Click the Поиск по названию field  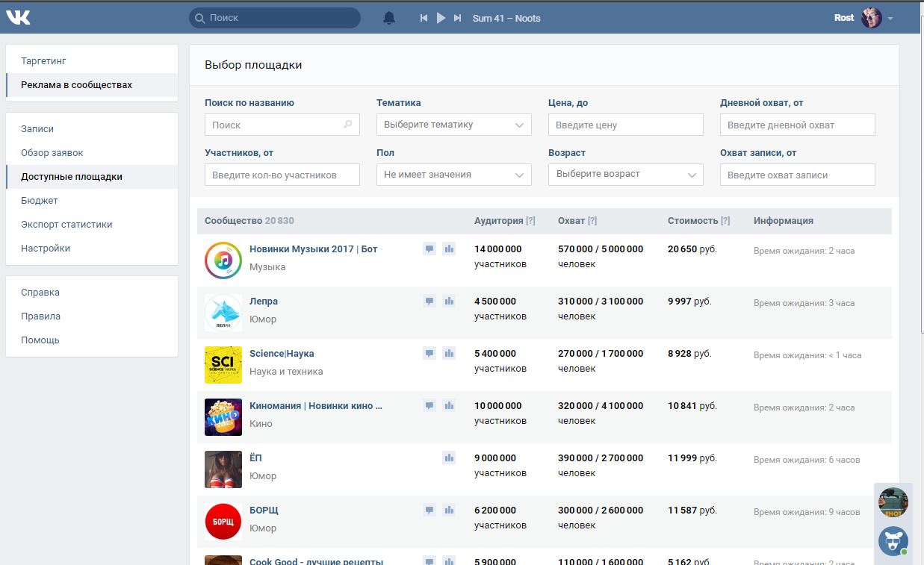tap(282, 125)
